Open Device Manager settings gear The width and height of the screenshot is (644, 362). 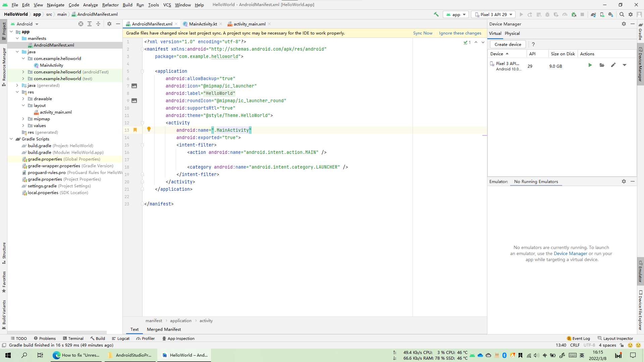tap(624, 24)
